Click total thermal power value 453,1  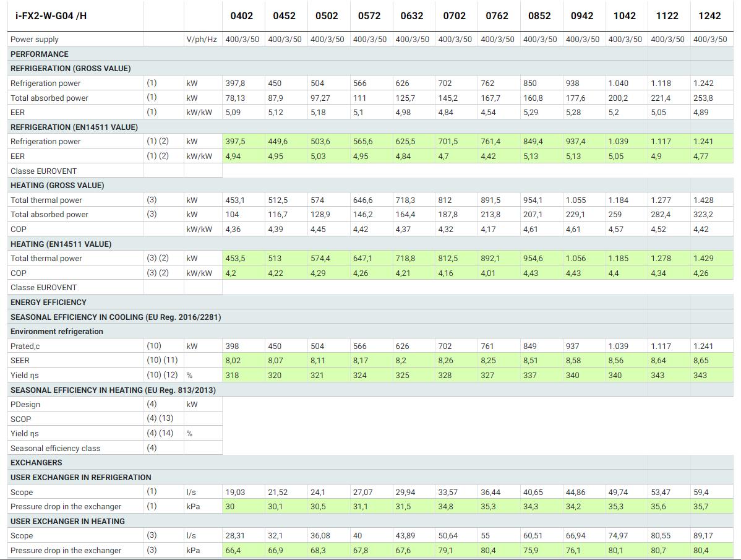click(235, 200)
